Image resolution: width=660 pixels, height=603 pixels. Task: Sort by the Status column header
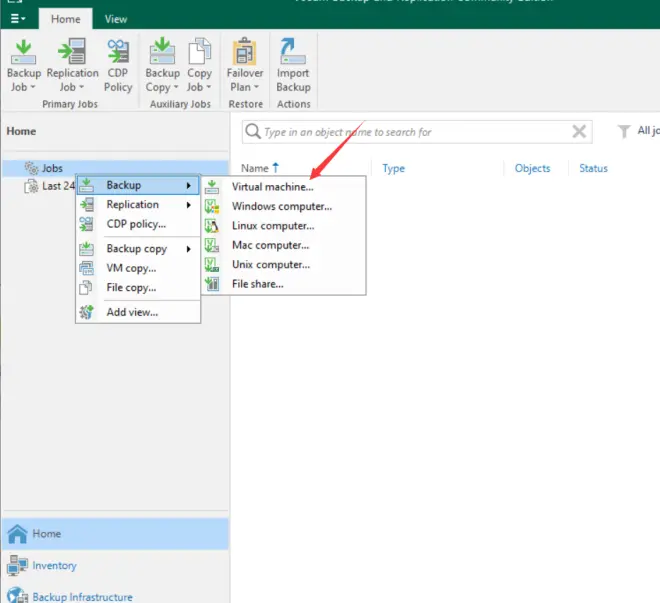coord(593,168)
